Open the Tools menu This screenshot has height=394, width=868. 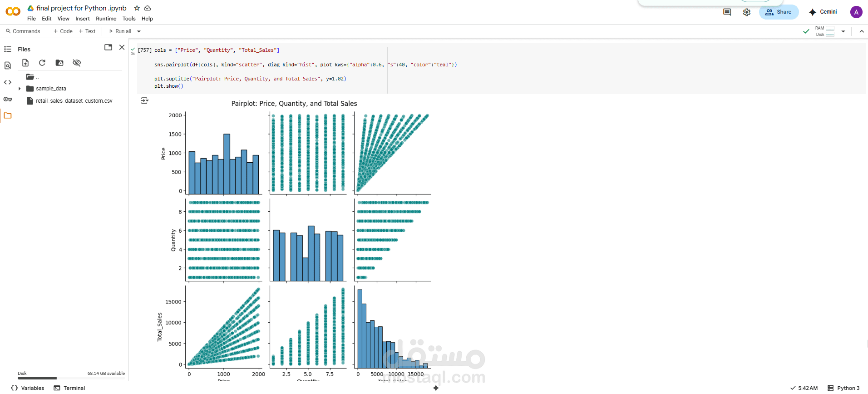coord(129,19)
